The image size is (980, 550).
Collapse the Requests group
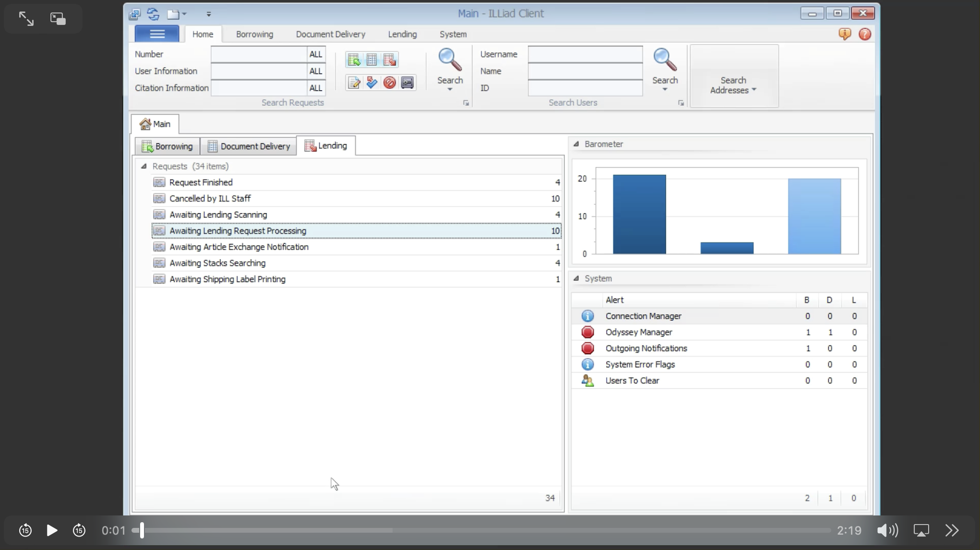tap(143, 166)
